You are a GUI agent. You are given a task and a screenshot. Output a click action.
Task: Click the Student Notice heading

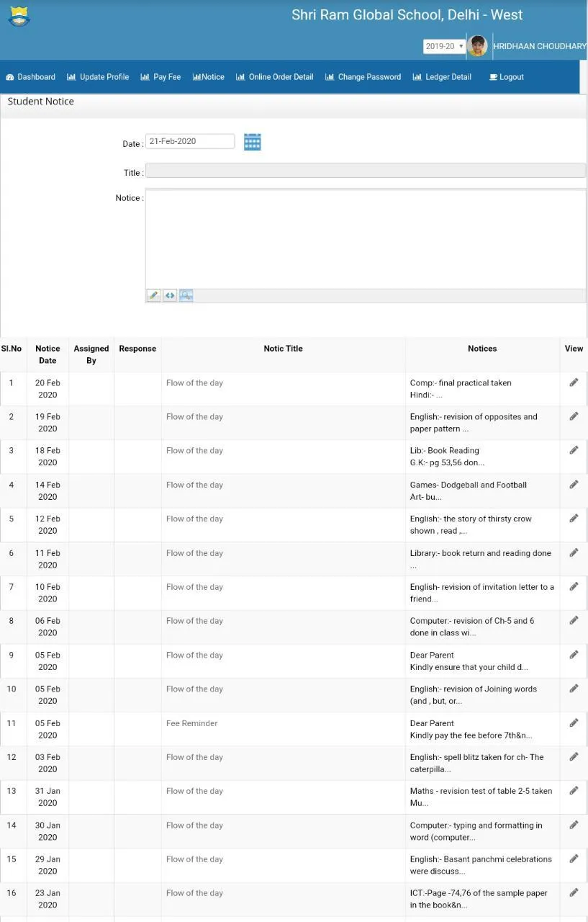[41, 102]
